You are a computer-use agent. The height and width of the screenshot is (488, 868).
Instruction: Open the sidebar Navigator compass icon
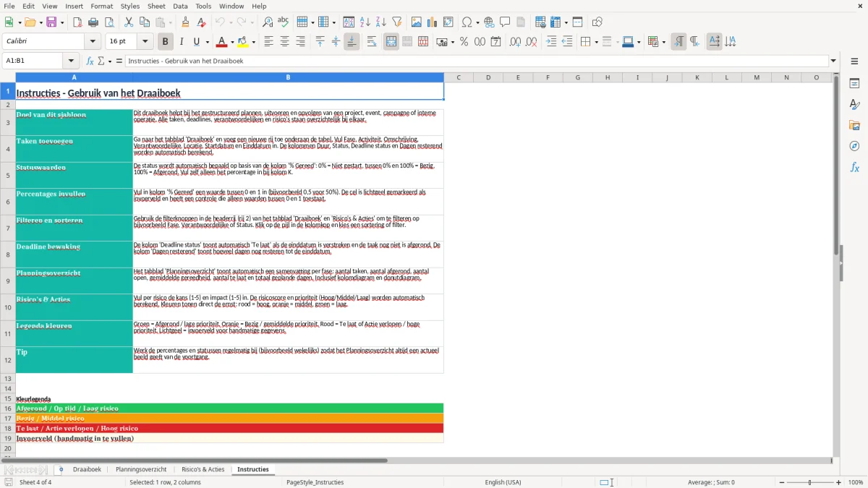854,146
